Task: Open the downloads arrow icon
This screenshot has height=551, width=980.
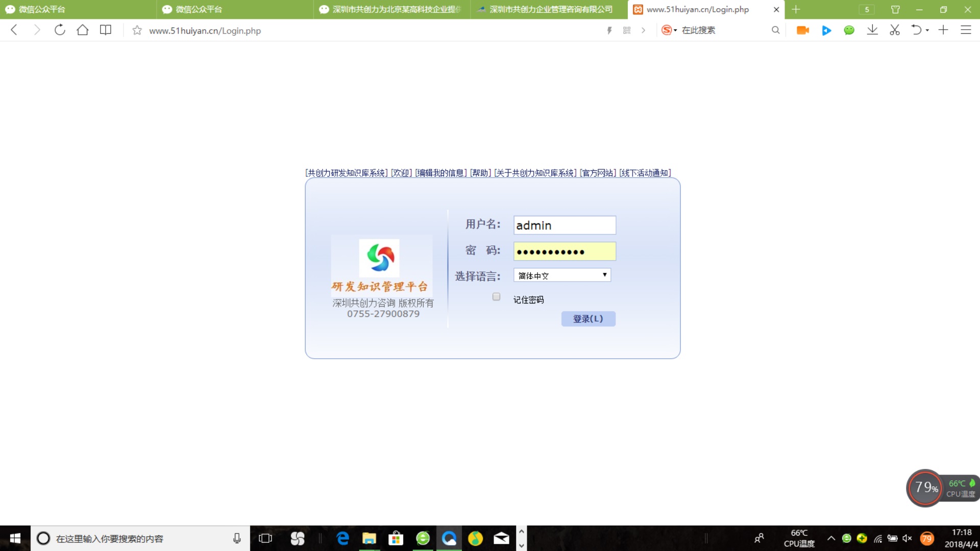Action: click(x=872, y=30)
